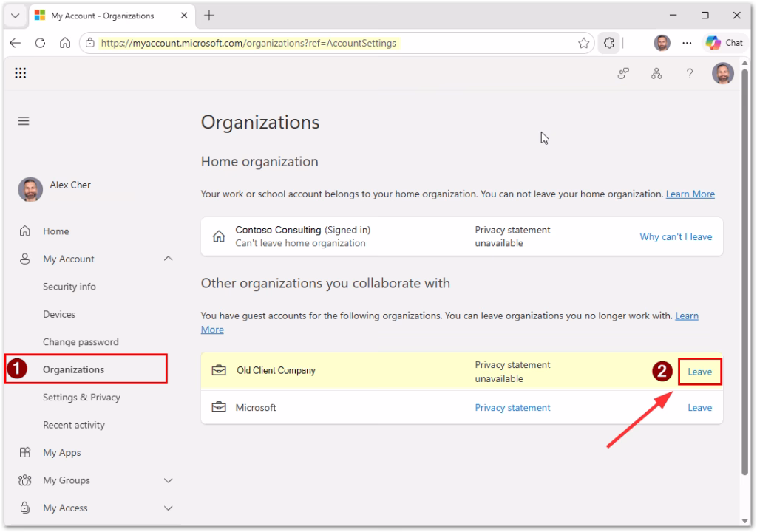This screenshot has height=532, width=757.
Task: Select Organizations in sidebar
Action: (73, 369)
